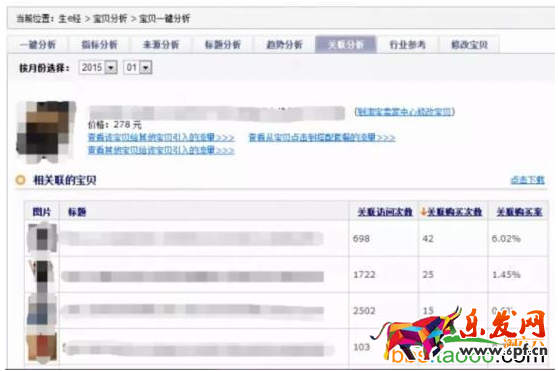Sort by 关联购买次数 column with arrow

point(451,212)
